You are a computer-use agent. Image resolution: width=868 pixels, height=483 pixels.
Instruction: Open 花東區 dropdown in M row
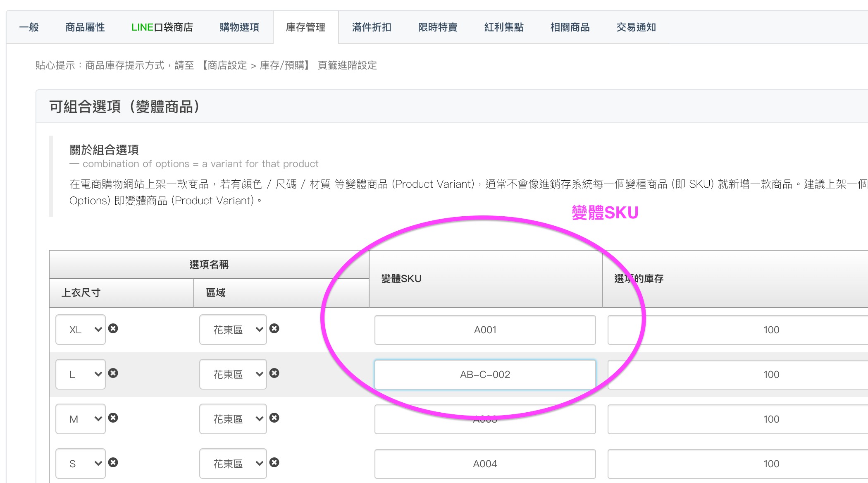[x=233, y=419]
